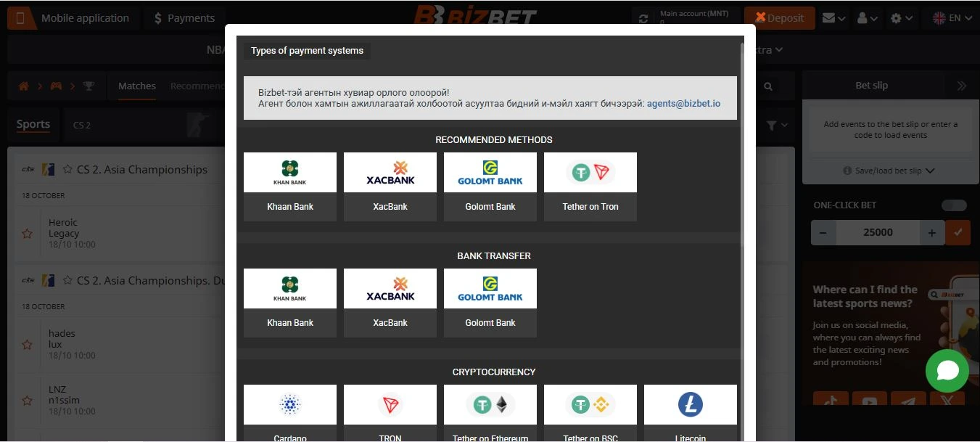Select the CS 2 filter tab

82,125
